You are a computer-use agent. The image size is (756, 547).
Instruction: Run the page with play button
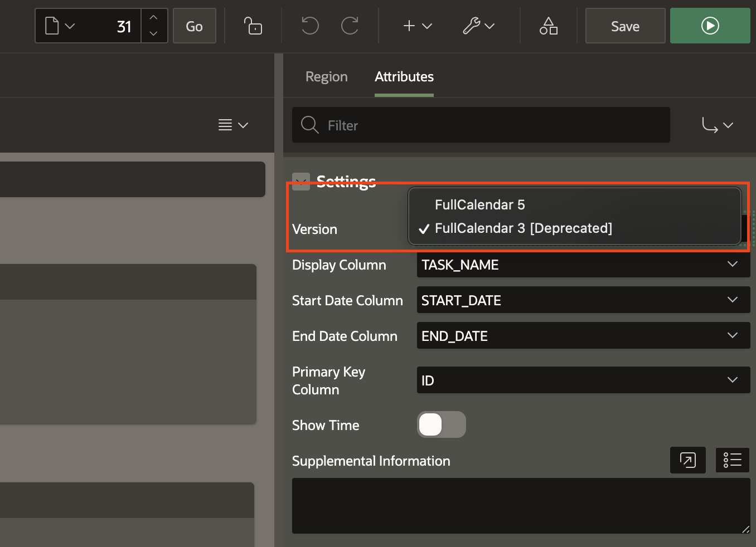point(710,26)
